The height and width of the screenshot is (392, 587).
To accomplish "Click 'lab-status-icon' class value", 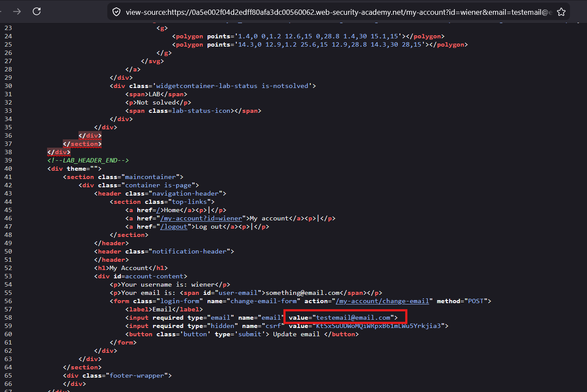I will [201, 111].
